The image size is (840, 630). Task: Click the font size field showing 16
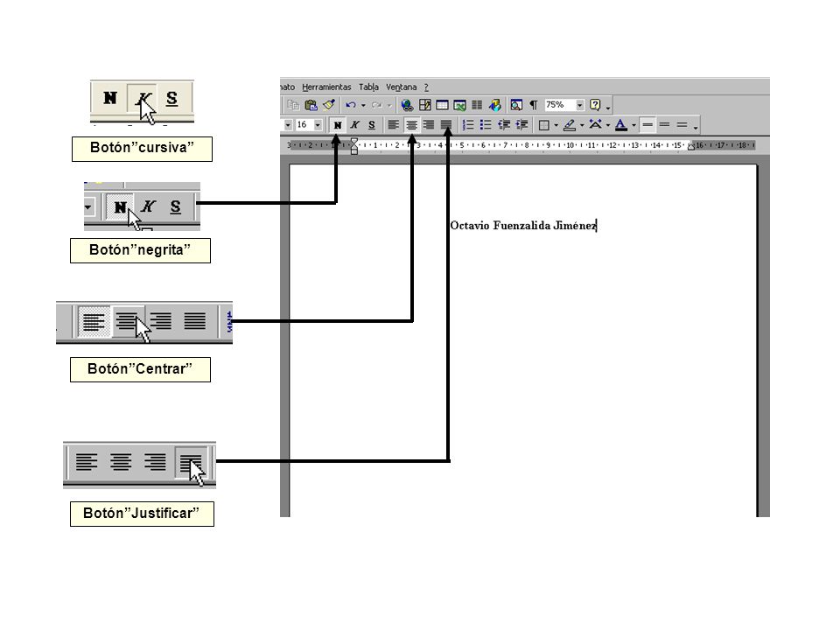pos(304,125)
